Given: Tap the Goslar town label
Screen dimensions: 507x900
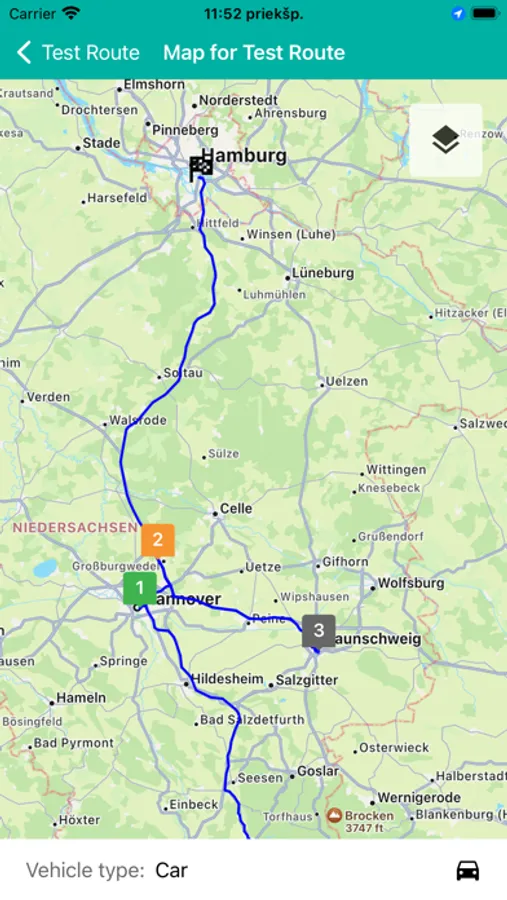Looking at the screenshot, I should point(318,771).
